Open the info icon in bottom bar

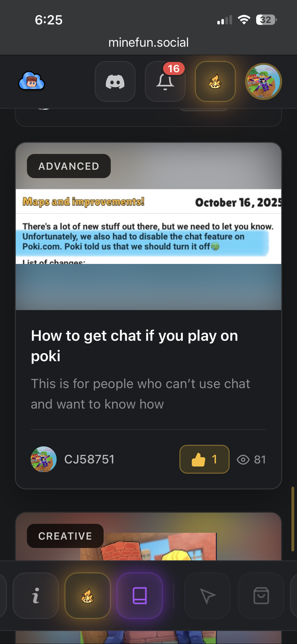click(36, 595)
